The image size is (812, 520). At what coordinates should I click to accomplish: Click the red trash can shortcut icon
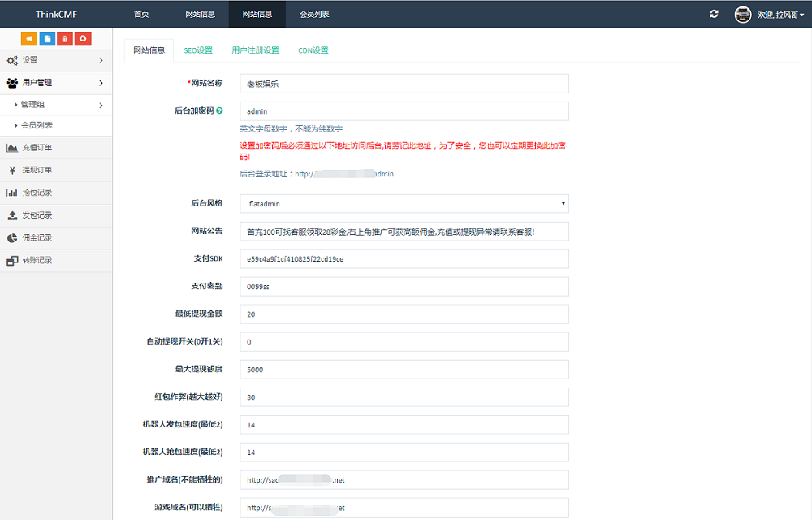[x=65, y=39]
